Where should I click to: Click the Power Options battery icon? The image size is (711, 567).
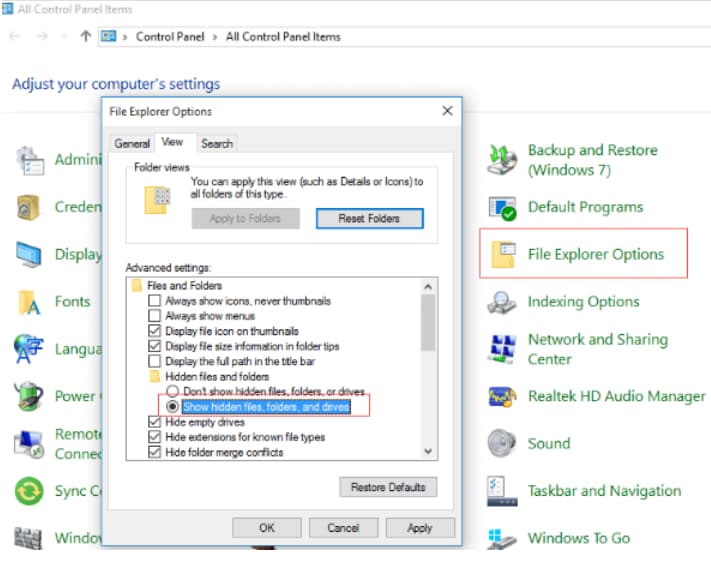coord(28,396)
